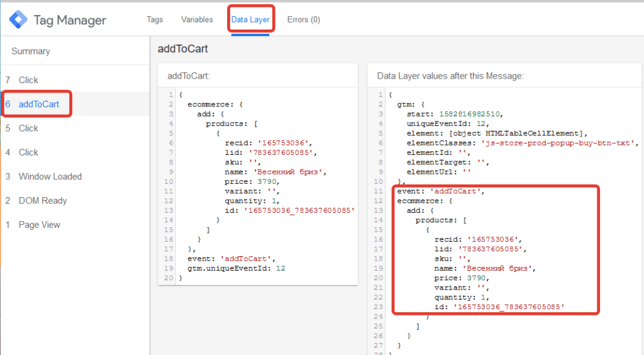This screenshot has width=644, height=355.
Task: Click lid value '783637605085' in left panel
Action: [x=282, y=152]
